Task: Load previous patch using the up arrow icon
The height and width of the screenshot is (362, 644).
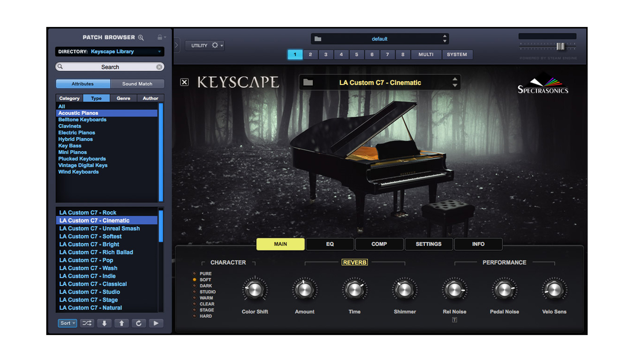Action: (122, 323)
